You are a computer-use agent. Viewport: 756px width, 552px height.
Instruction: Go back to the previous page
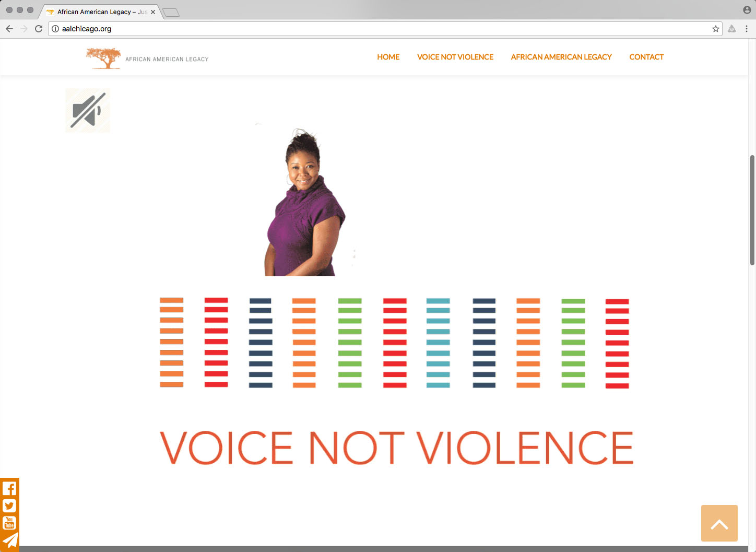[9, 29]
